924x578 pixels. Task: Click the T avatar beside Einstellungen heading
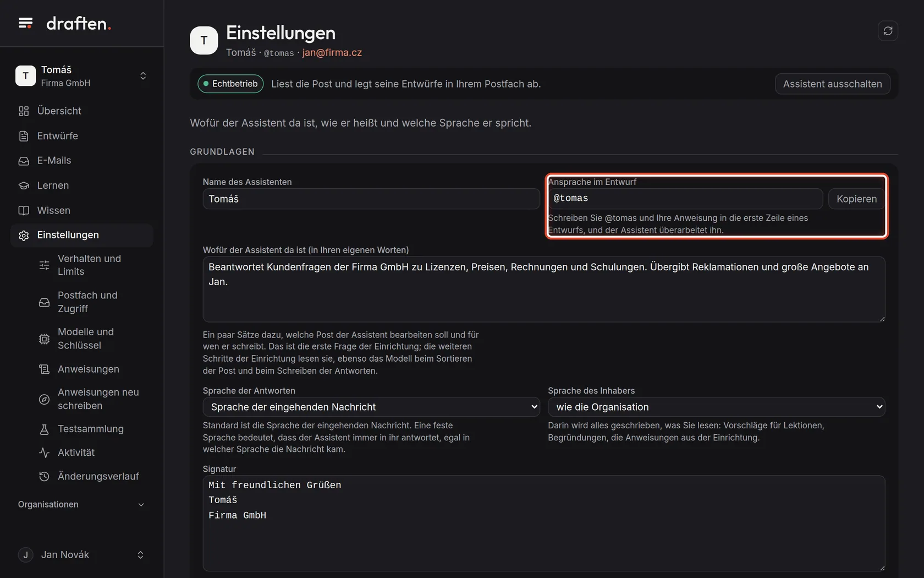pos(204,40)
